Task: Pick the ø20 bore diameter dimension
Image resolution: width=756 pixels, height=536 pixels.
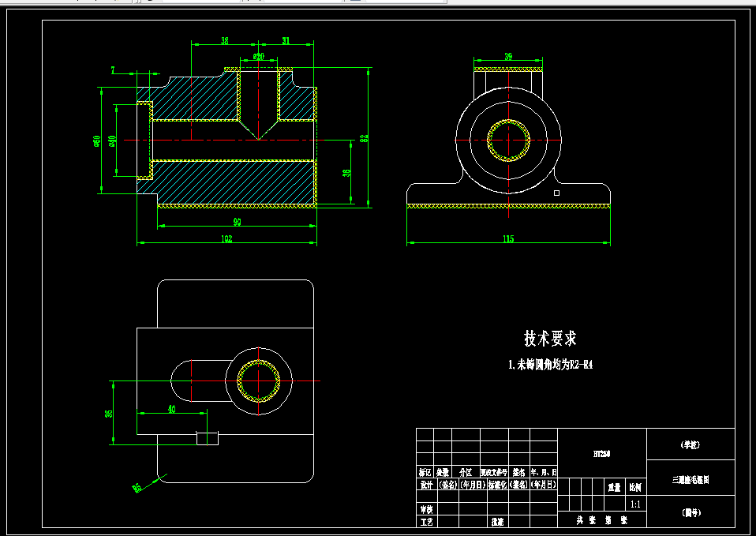Action: click(x=258, y=57)
